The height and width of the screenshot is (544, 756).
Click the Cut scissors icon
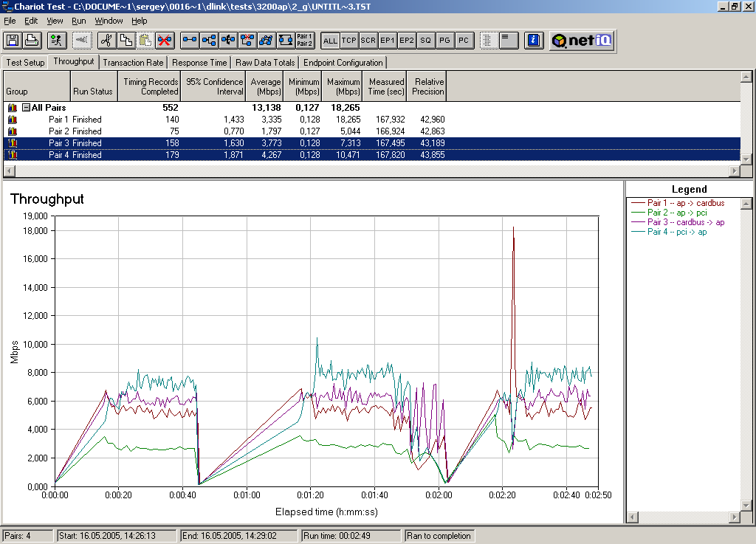click(x=106, y=41)
